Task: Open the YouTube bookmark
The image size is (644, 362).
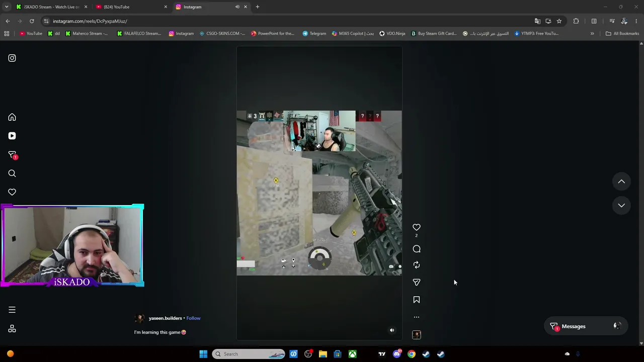Action: [x=31, y=34]
